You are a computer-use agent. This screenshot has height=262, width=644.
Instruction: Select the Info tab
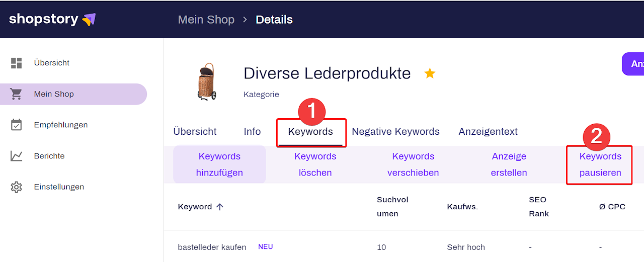pos(252,132)
